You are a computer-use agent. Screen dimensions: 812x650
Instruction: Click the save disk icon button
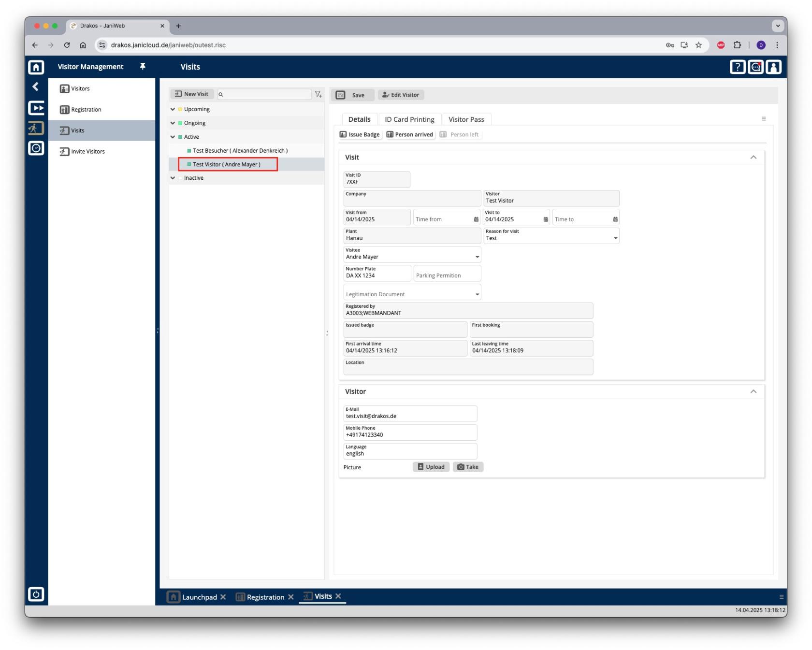click(x=340, y=95)
